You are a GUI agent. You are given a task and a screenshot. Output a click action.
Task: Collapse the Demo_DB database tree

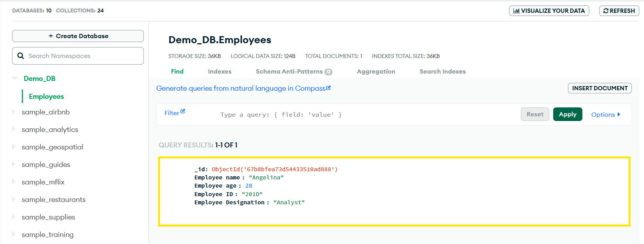[15, 79]
